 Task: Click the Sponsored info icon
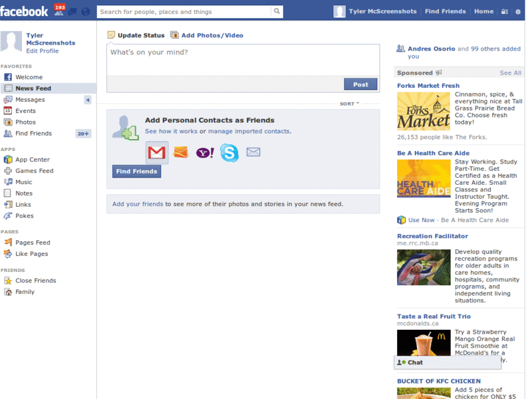point(438,72)
